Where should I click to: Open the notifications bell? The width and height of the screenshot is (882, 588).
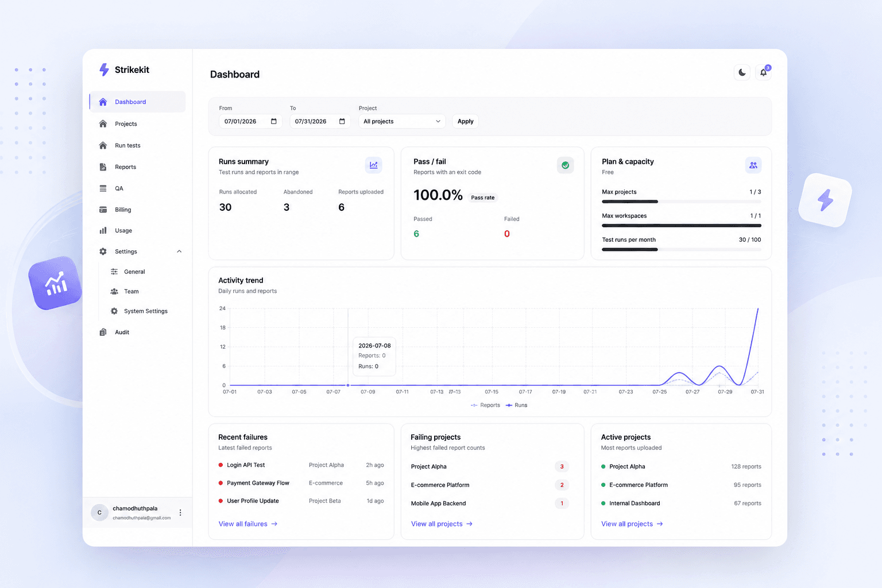coord(763,72)
